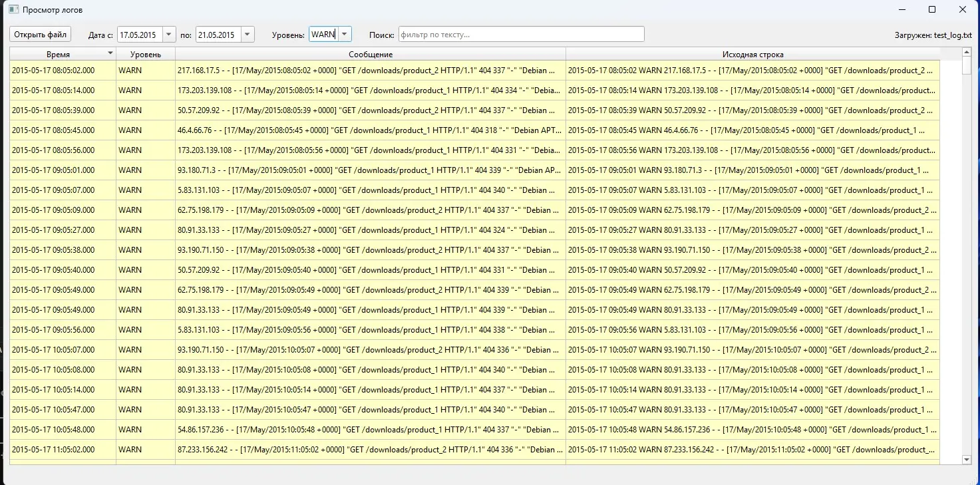Image resolution: width=980 pixels, height=485 pixels.
Task: Select Сообщение cell starting 5.83.131.103 at 09:05:07
Action: coord(371,190)
